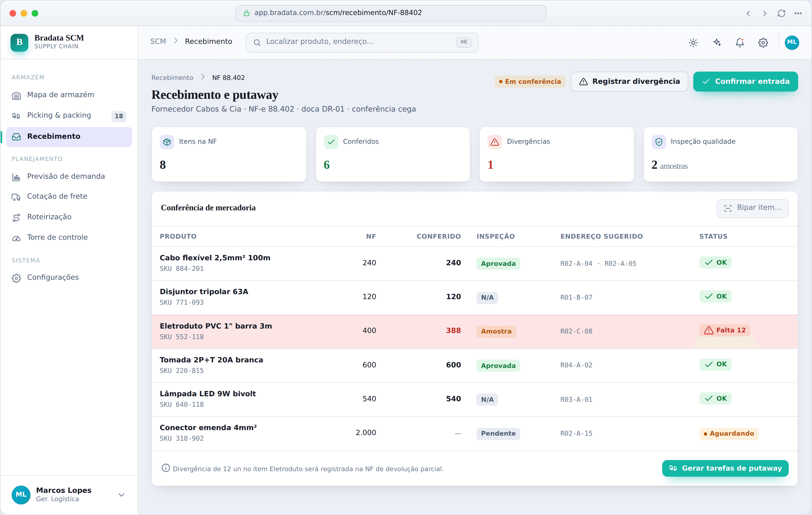Click SKU 318-902 text
This screenshot has width=812, height=515.
click(x=182, y=438)
